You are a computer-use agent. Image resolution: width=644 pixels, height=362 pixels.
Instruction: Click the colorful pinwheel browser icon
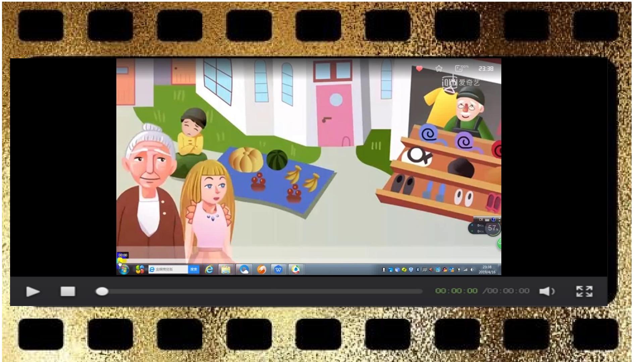[140, 269]
